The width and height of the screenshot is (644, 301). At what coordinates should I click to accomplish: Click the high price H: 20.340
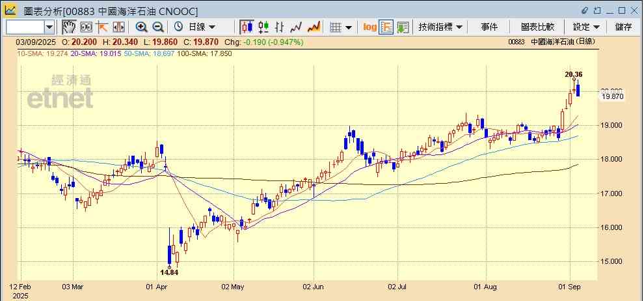pos(120,42)
